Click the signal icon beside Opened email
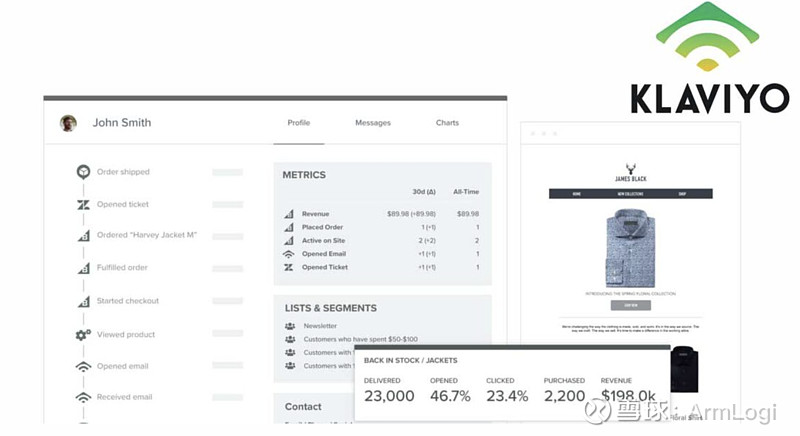800x436 pixels. click(83, 366)
